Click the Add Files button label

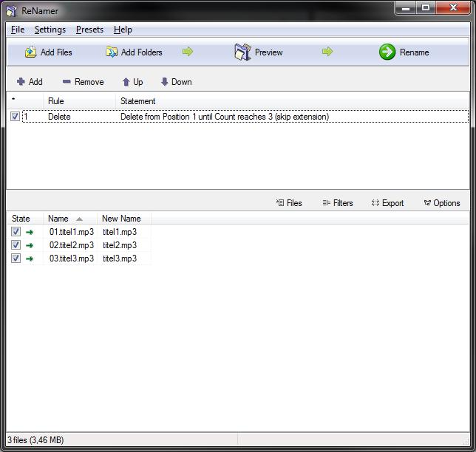point(56,52)
